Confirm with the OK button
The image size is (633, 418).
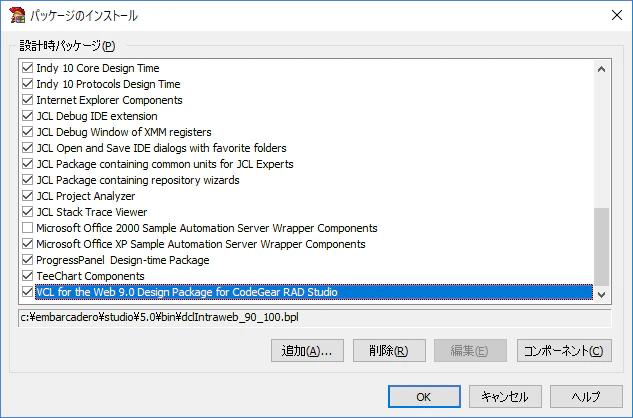[x=424, y=397]
